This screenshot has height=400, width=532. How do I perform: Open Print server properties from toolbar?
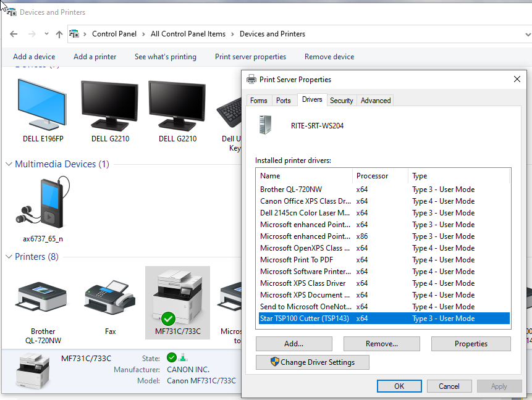click(x=250, y=57)
